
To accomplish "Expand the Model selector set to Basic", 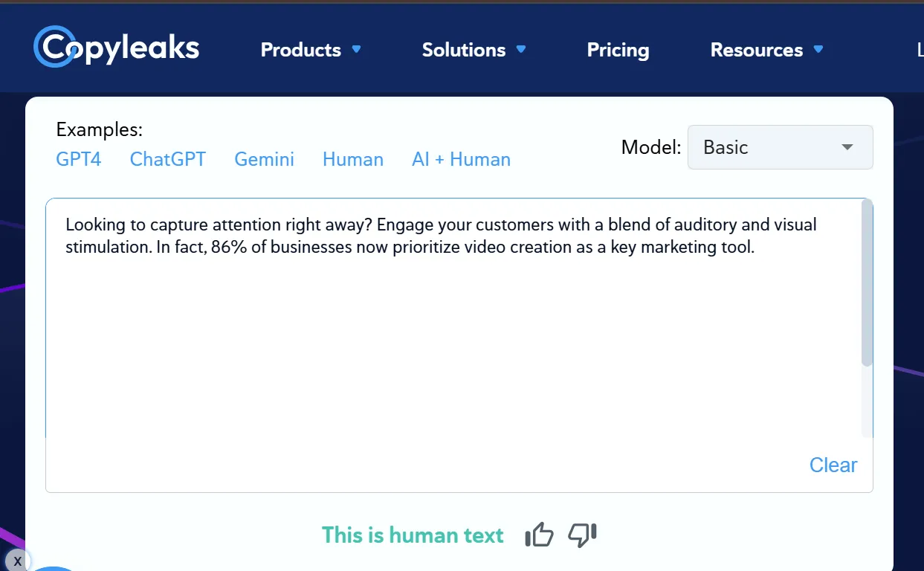I will [x=780, y=147].
